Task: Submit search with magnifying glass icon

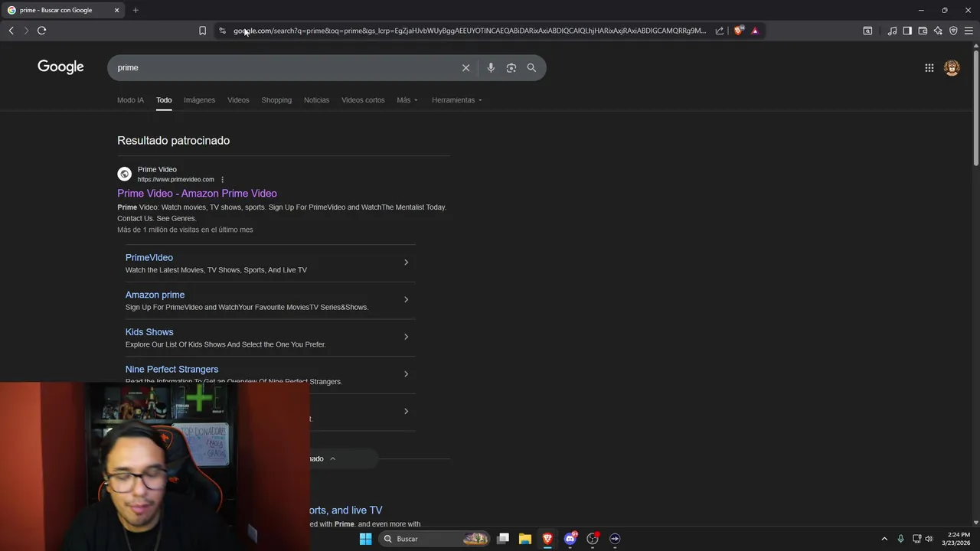Action: click(531, 67)
